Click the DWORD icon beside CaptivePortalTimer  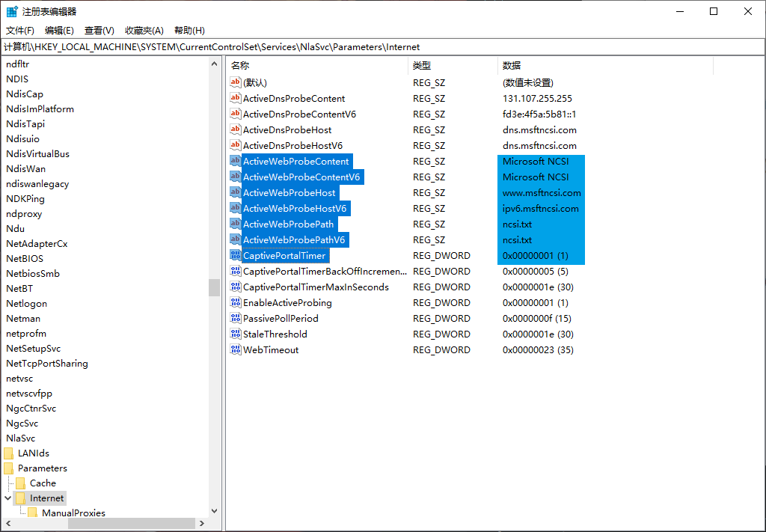click(236, 255)
